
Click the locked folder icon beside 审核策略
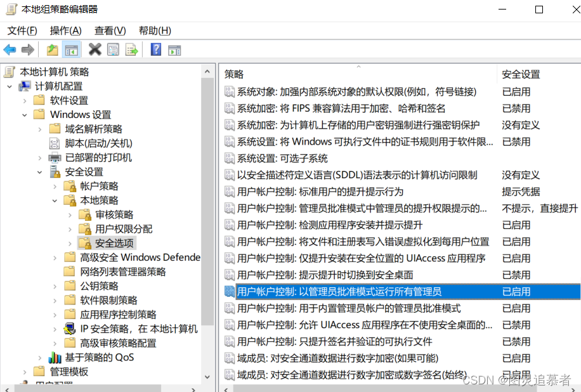coord(85,214)
